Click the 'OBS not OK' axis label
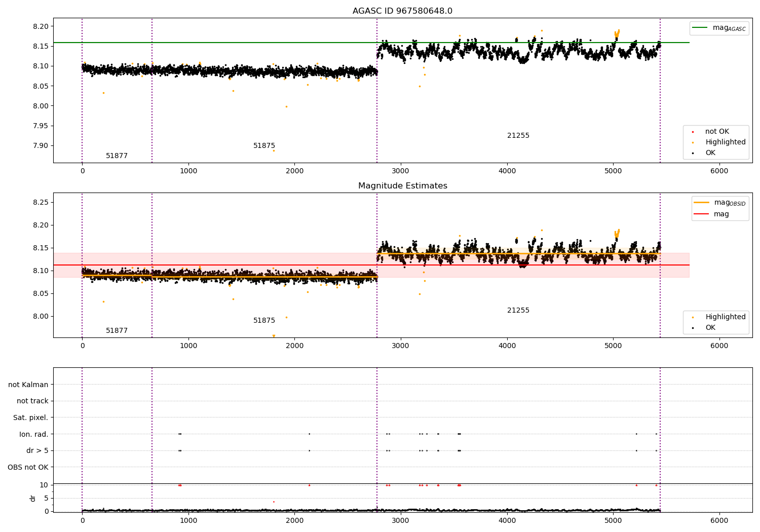The height and width of the screenshot is (532, 760). pyautogui.click(x=28, y=467)
